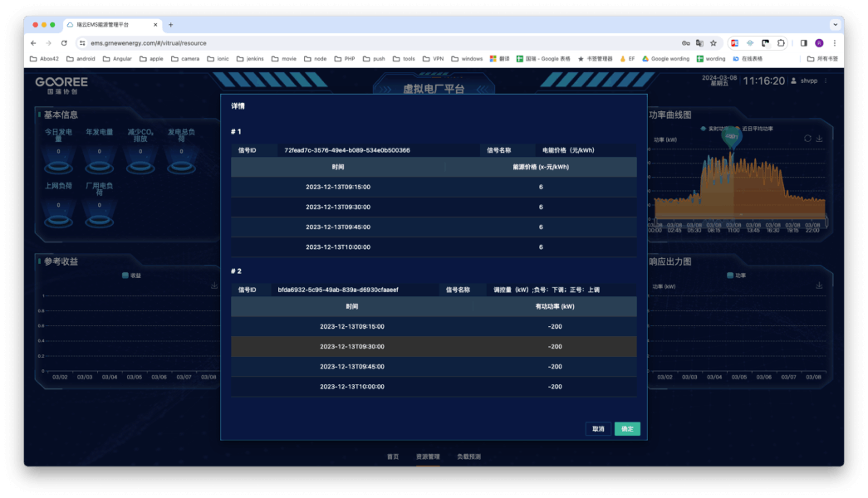Click the user avatar icon beside shvpp

pos(793,81)
